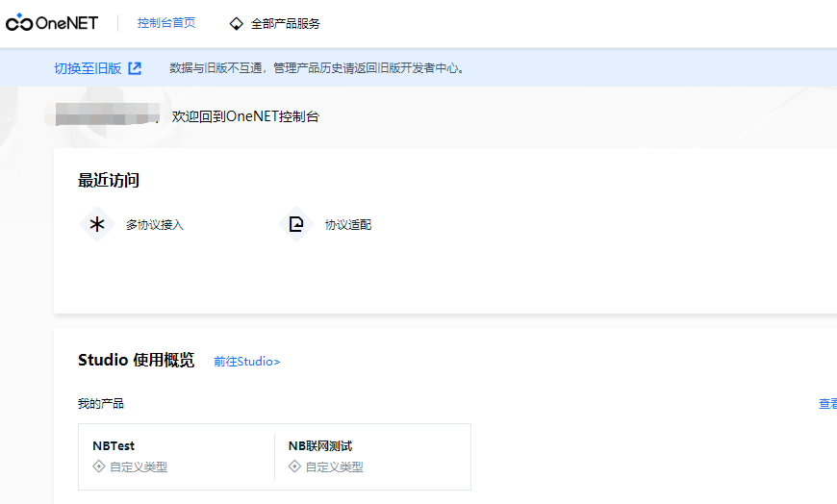Click the diamond icon beside 全部产品服务
Screen dimensions: 837x504
[236, 24]
